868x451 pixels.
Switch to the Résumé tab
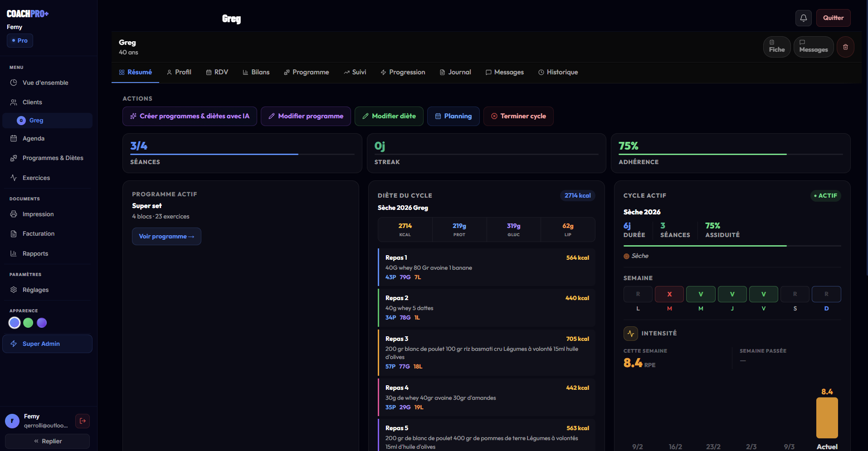click(135, 73)
